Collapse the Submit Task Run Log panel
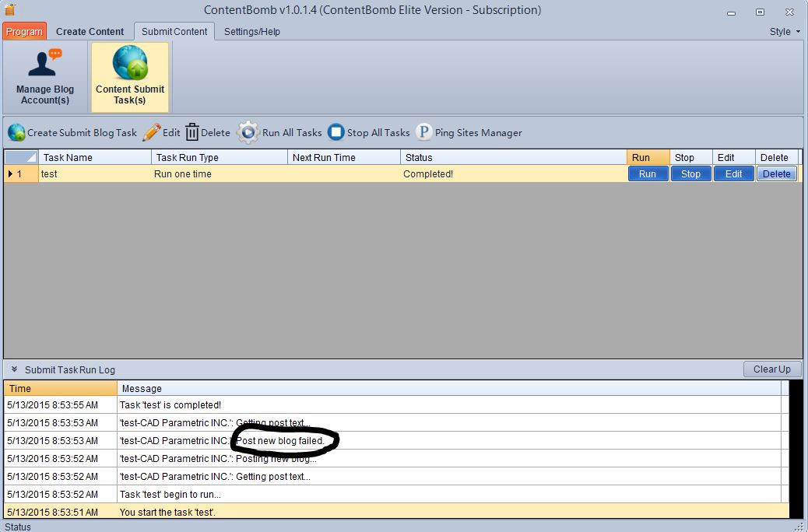 click(14, 369)
